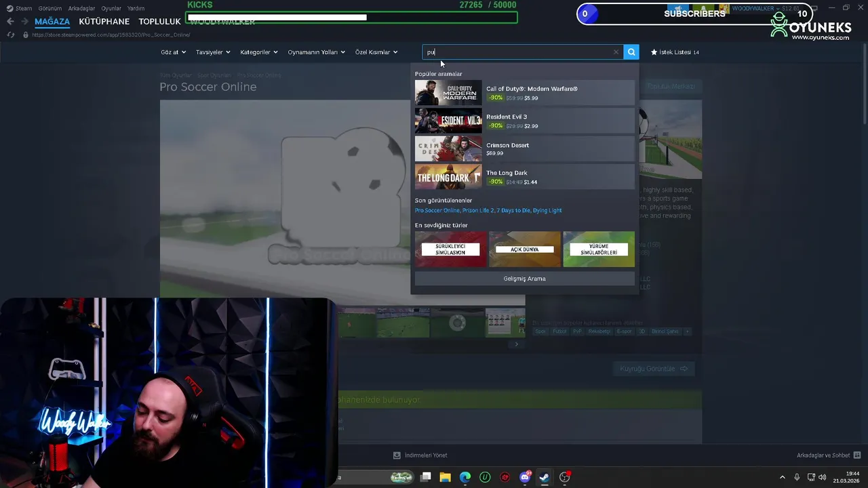Click the screenshot strip scroll arrow
The width and height of the screenshot is (868, 488).
pyautogui.click(x=516, y=344)
